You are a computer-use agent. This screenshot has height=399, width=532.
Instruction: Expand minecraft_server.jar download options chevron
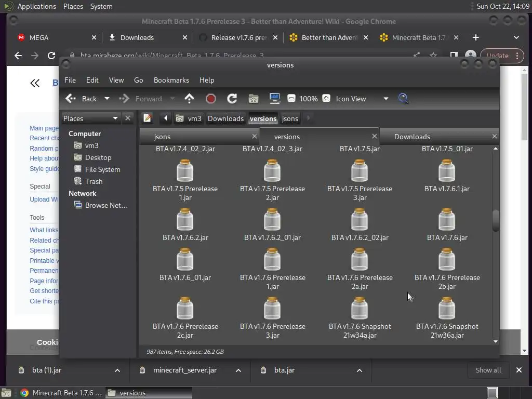point(238,370)
